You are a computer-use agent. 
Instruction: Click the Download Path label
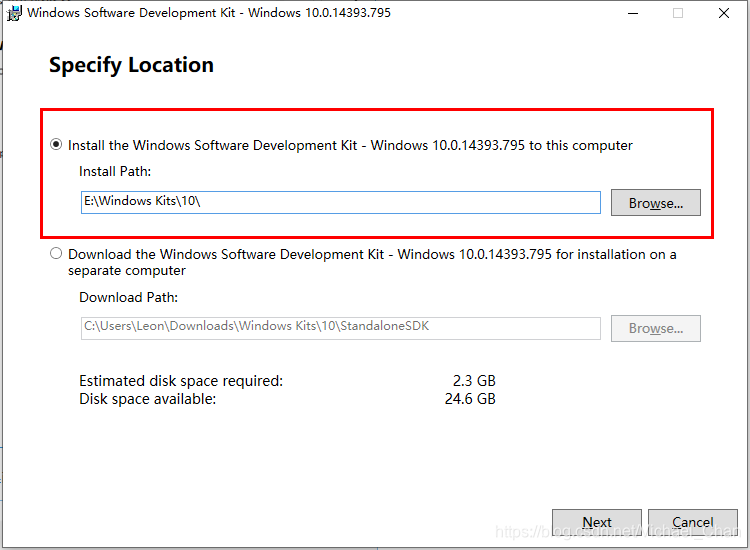[128, 297]
